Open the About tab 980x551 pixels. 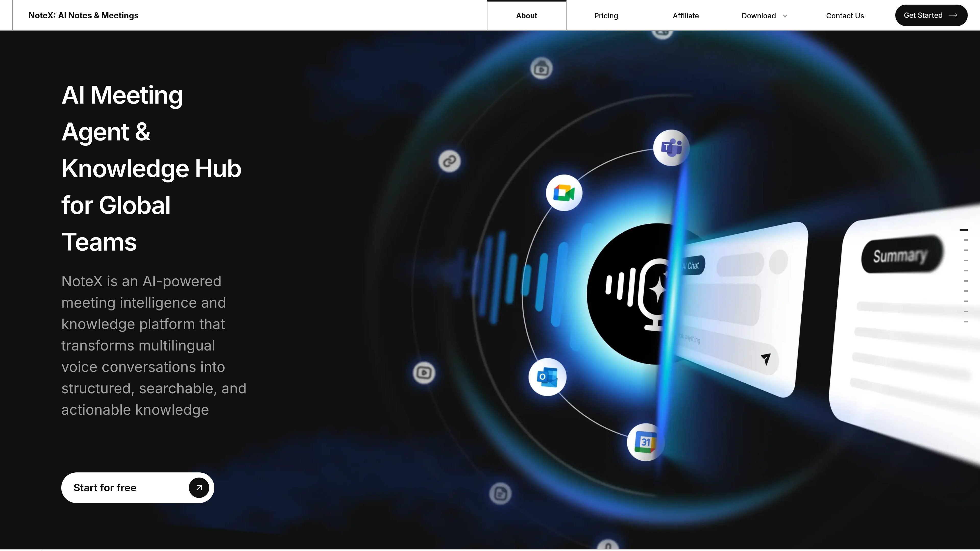click(526, 16)
